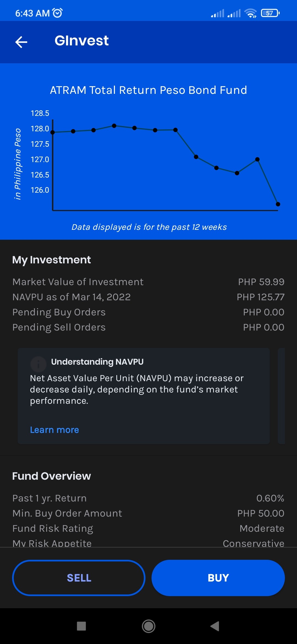Tap the Android home circle button

pos(148,626)
